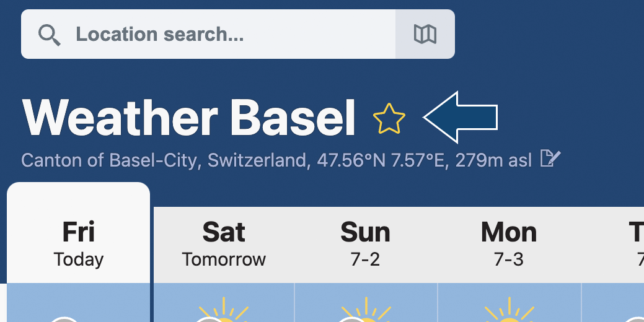Screen dimensions: 644x322
Task: Click the edit location pencil icon
Action: point(550,159)
